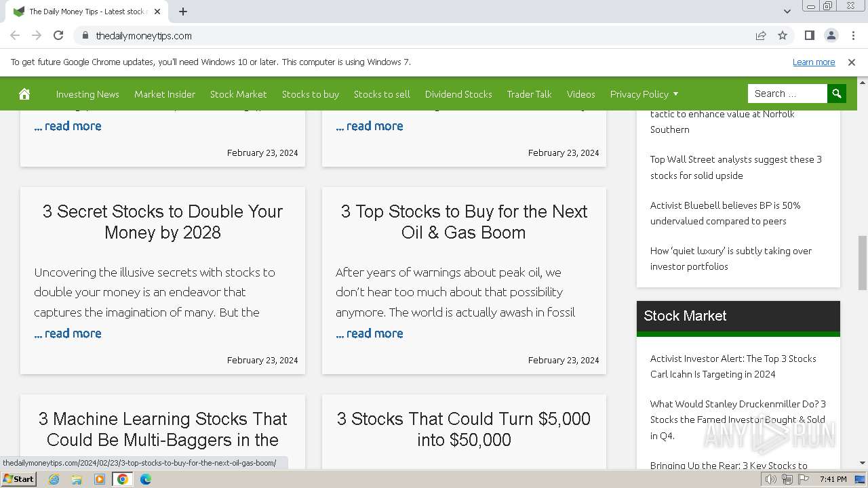Open the Chrome profile avatar icon
Screen dimensions: 868x488
point(831,35)
